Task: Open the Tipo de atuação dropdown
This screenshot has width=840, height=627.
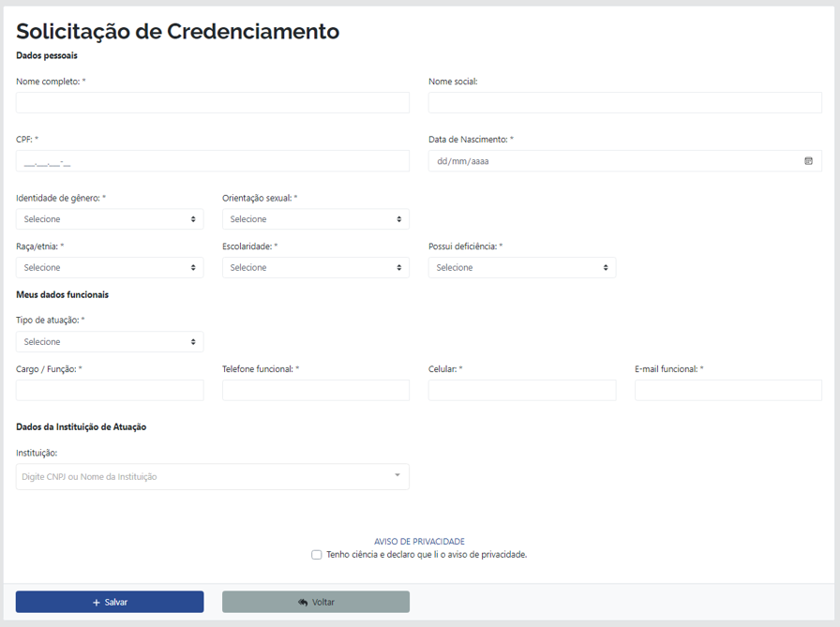Action: pyautogui.click(x=109, y=341)
